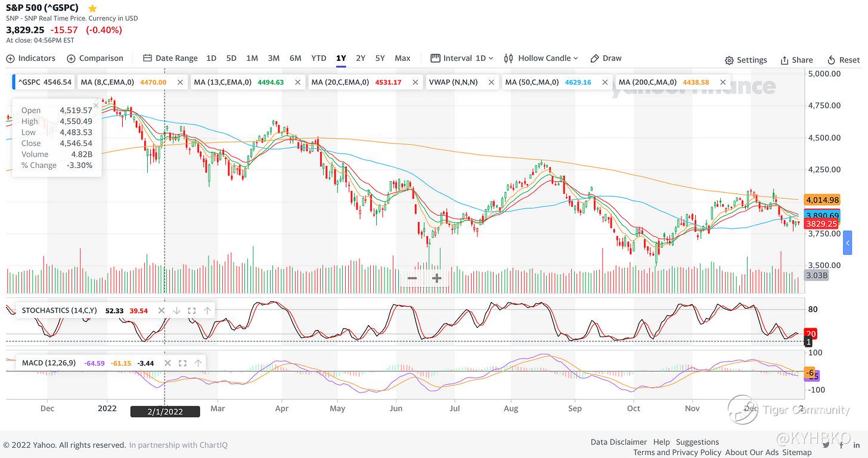This screenshot has width=868, height=458.
Task: Open the Date Range picker
Action: coord(170,58)
